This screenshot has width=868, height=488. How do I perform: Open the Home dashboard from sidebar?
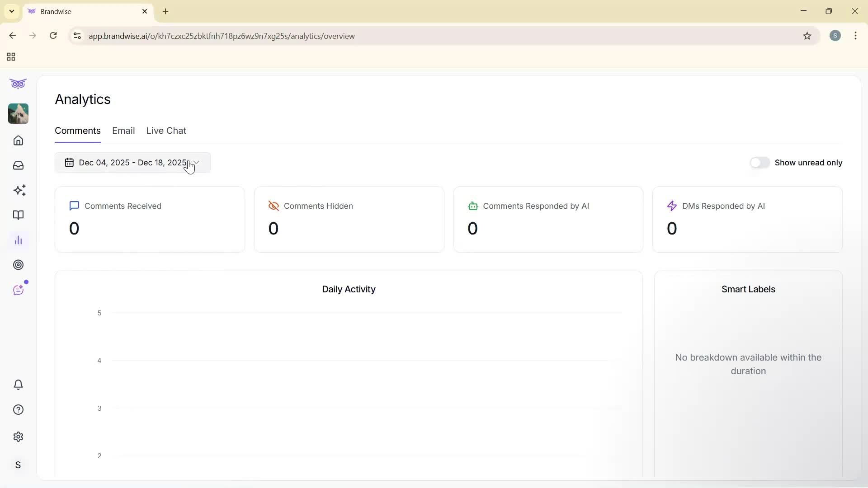coord(18,141)
